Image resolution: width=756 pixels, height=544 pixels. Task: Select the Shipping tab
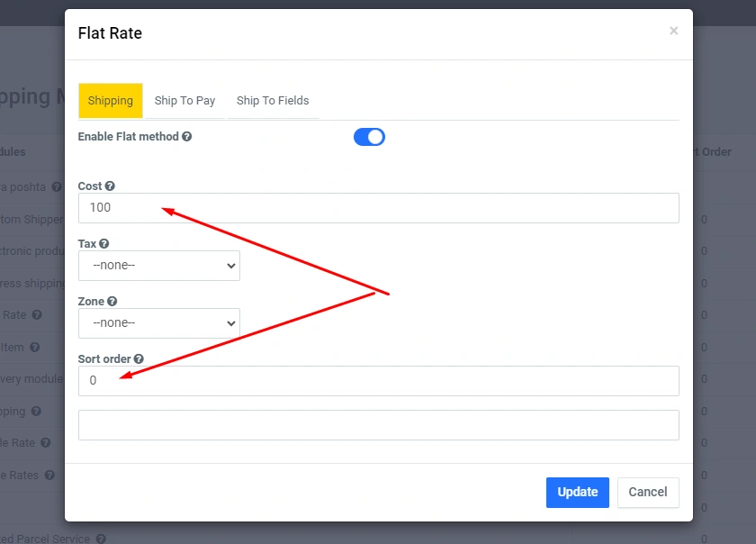111,101
